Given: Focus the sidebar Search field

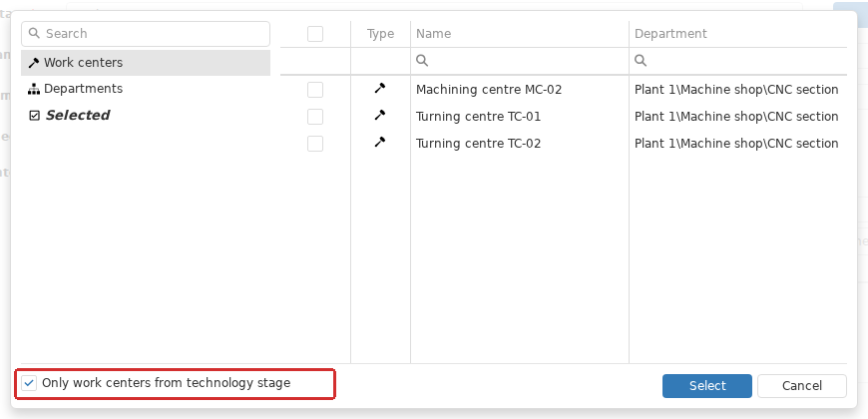Looking at the screenshot, I should (146, 34).
